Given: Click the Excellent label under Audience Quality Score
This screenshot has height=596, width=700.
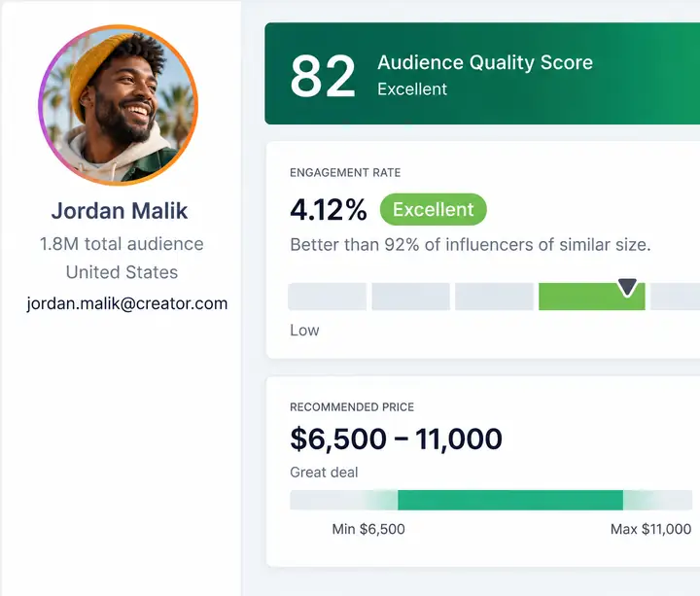Looking at the screenshot, I should [412, 89].
